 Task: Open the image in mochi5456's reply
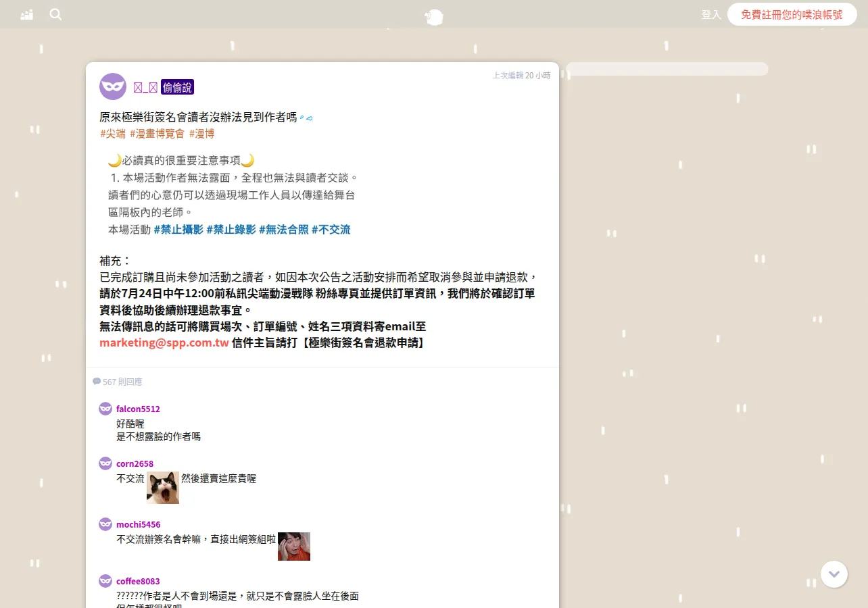pos(294,547)
